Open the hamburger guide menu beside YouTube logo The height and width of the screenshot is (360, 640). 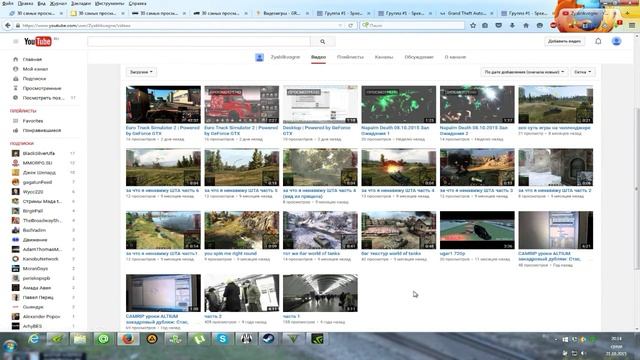pos(16,41)
